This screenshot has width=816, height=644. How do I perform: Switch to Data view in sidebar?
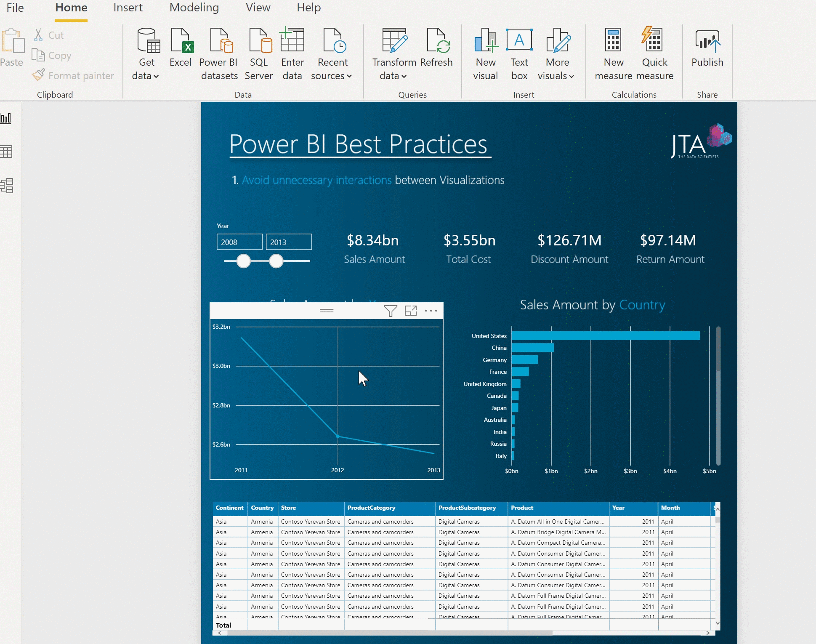pyautogui.click(x=6, y=152)
